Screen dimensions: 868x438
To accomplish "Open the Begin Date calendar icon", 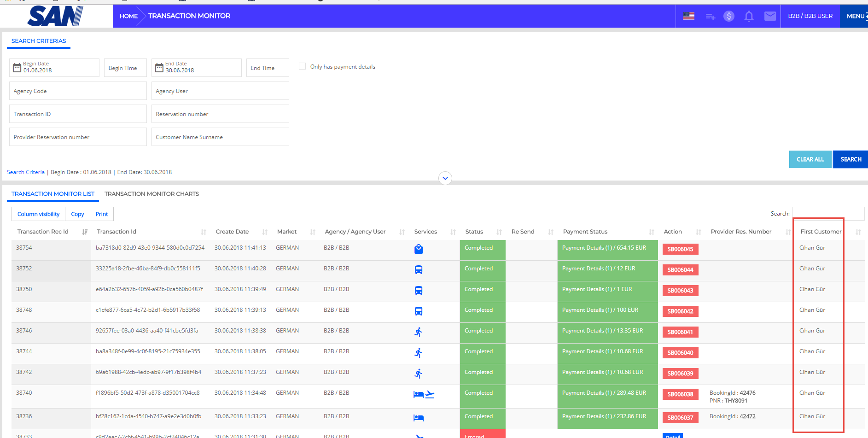I will point(17,68).
